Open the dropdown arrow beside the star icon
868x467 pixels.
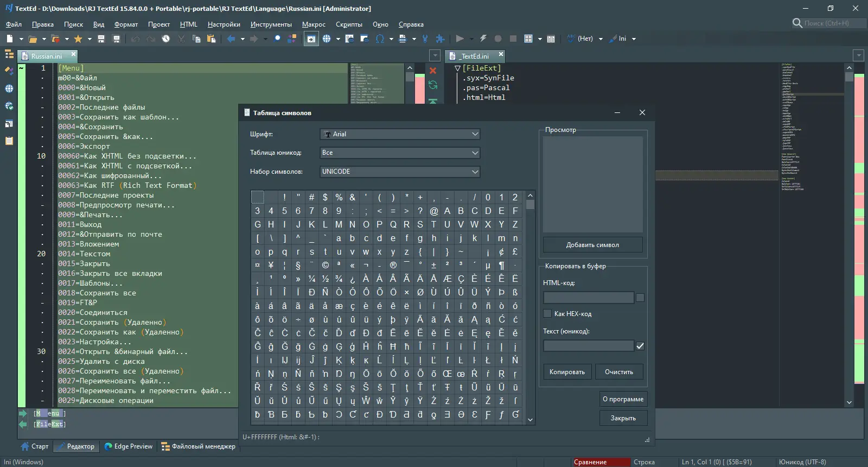[x=90, y=39]
